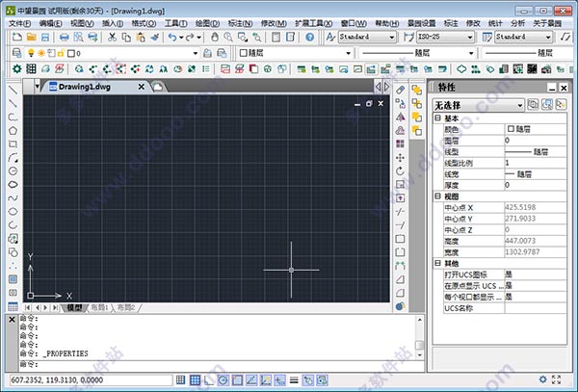The image size is (578, 392).
Task: Click the Paste clipboard icon
Action: (x=141, y=37)
